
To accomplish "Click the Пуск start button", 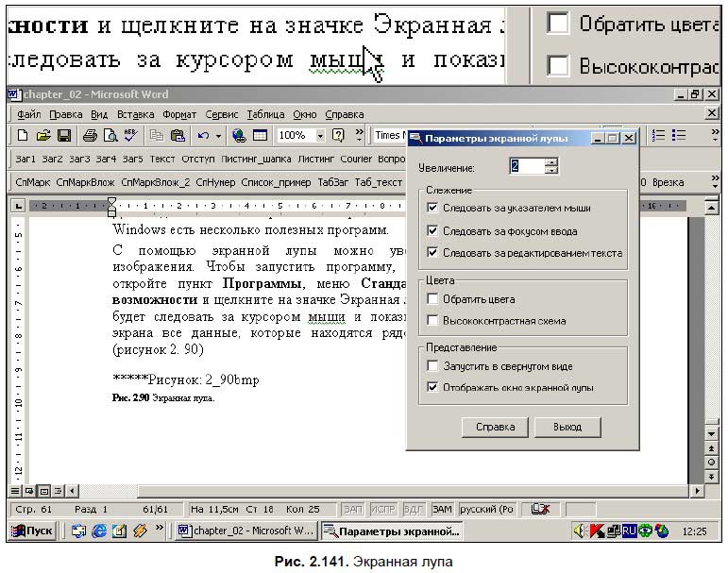I will coord(32,531).
